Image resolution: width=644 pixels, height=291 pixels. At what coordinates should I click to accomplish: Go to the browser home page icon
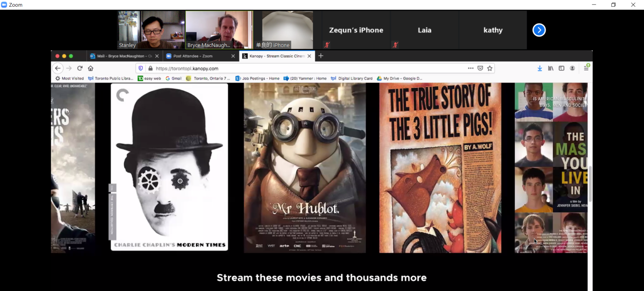91,68
